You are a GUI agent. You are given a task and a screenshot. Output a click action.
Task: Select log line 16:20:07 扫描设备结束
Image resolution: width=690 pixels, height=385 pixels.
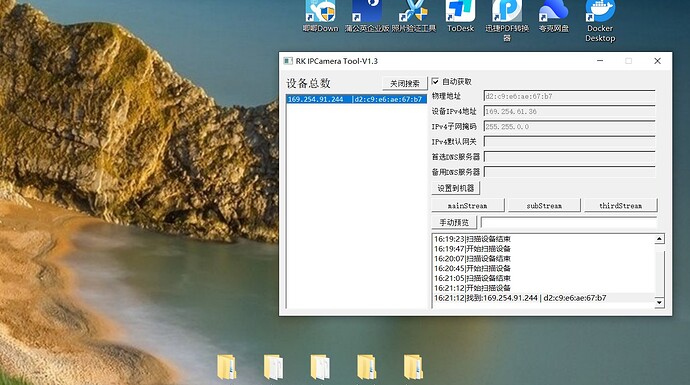click(543, 259)
